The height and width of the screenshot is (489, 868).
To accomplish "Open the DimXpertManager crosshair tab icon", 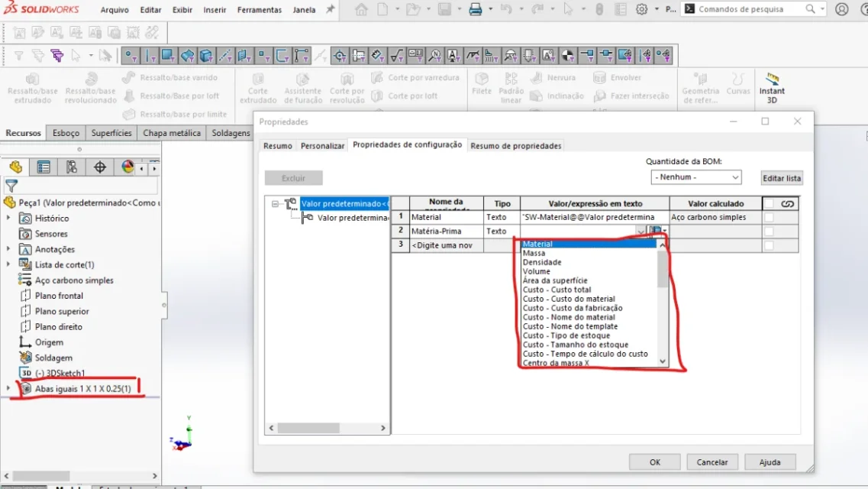I will click(100, 167).
